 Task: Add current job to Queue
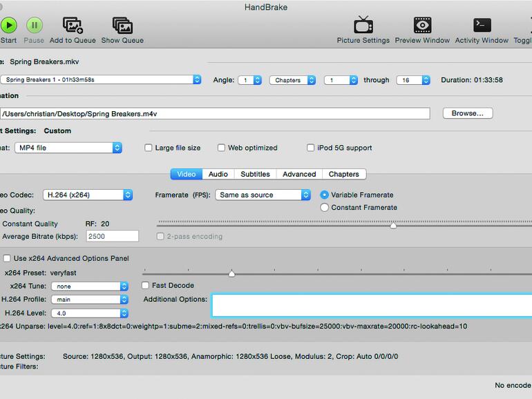(73, 26)
